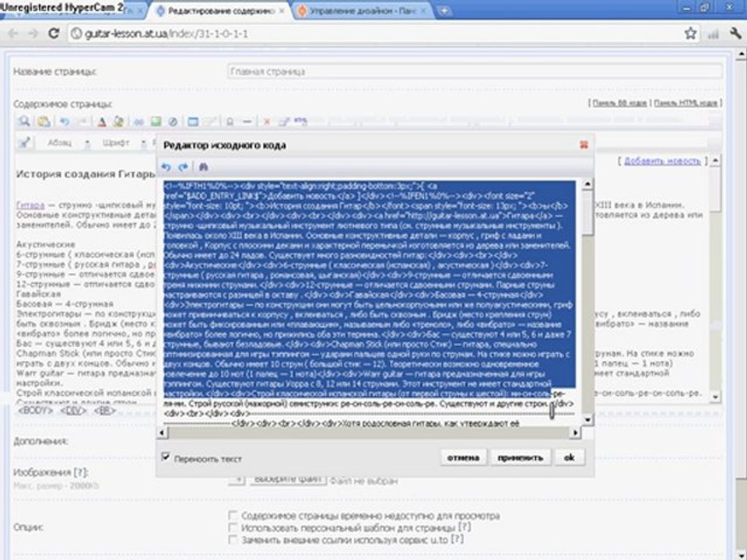Click the [?] help next to сервис u.to
Viewport: 747px width, 560px height.
coord(457,540)
